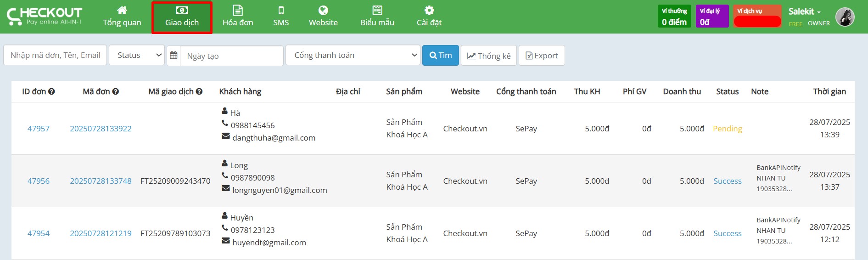Viewport: 868px width, 260px height.
Task: Click the Thống kê statistics button
Action: [489, 56]
